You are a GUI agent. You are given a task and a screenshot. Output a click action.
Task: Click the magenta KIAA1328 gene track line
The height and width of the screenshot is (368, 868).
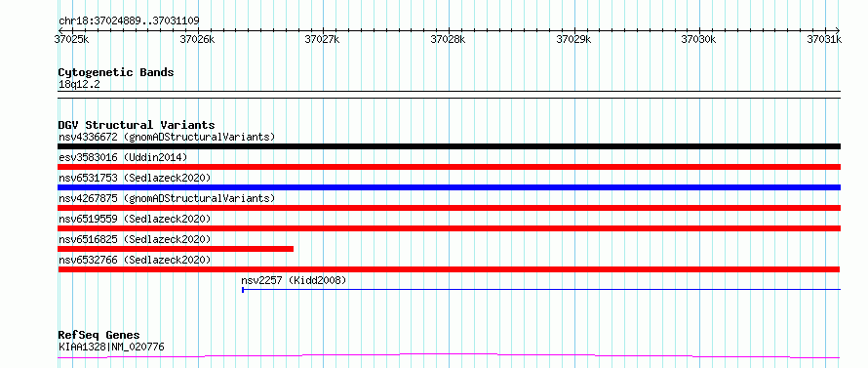click(449, 356)
